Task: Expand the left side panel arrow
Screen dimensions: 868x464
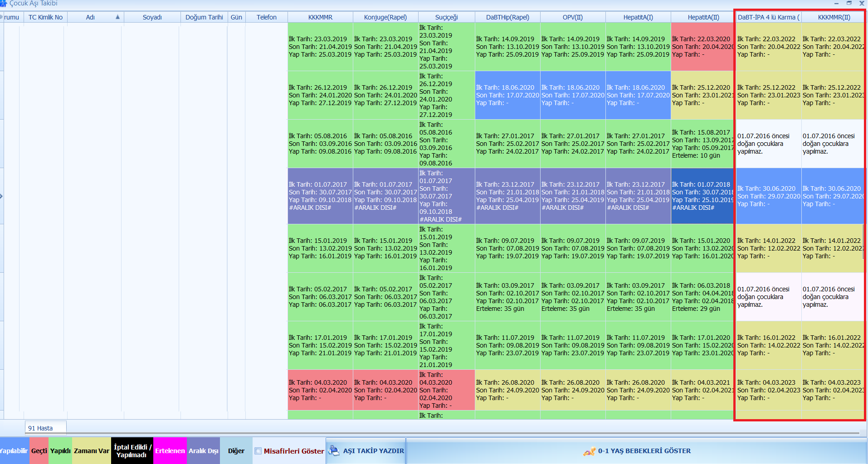Action: pos(1,196)
